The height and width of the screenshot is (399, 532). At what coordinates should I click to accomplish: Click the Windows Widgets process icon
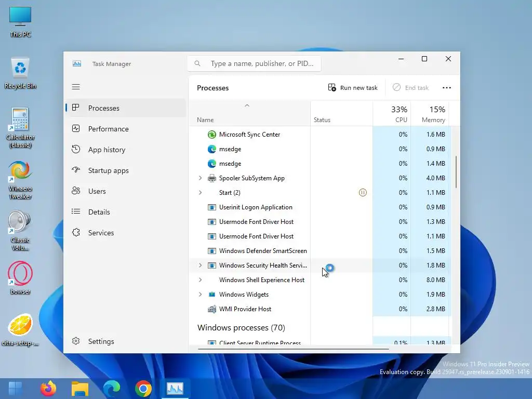point(212,295)
